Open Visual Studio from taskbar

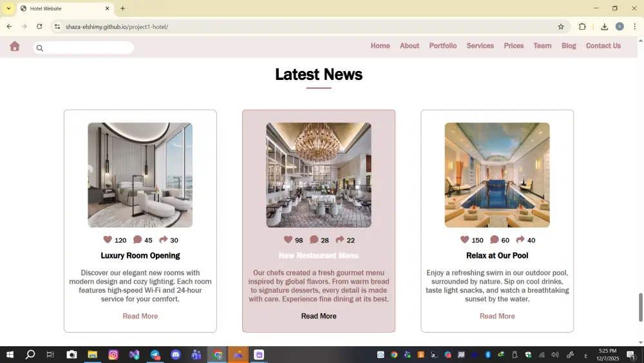(x=134, y=355)
